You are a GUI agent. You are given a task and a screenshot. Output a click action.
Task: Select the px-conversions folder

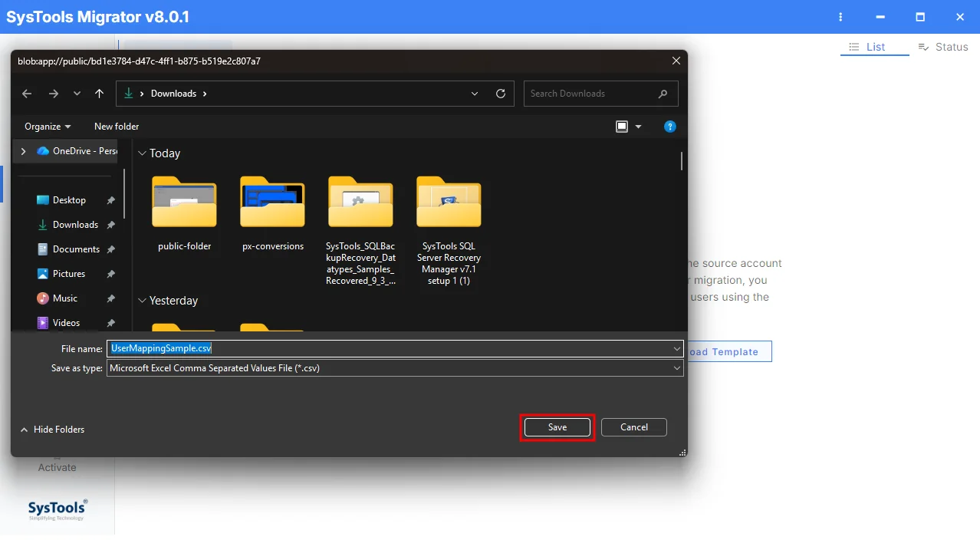(x=273, y=213)
